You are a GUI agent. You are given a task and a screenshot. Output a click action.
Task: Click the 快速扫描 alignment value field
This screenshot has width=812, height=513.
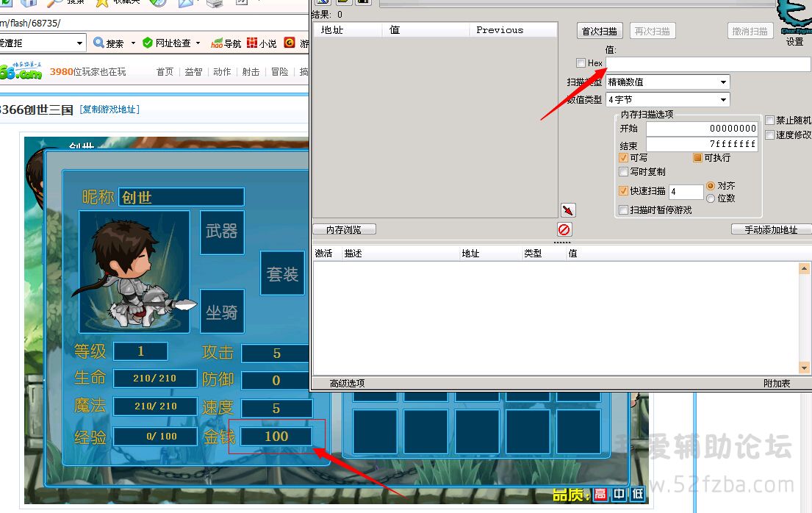[686, 192]
